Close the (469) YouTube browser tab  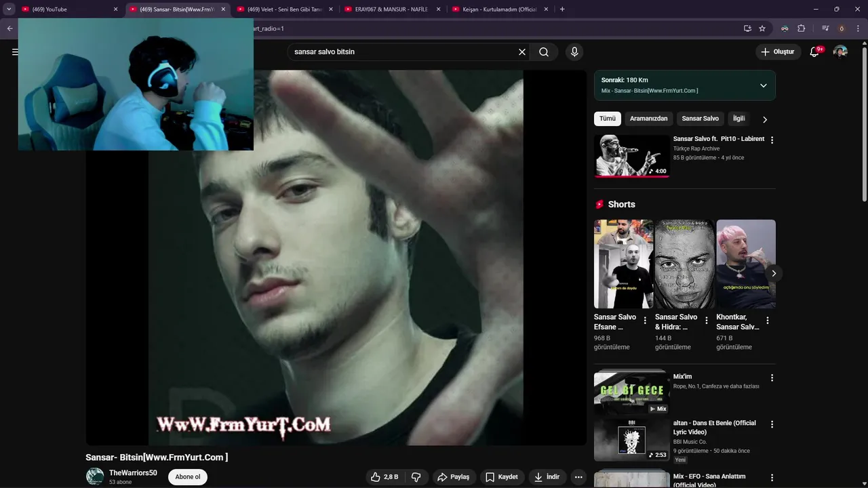pyautogui.click(x=115, y=9)
